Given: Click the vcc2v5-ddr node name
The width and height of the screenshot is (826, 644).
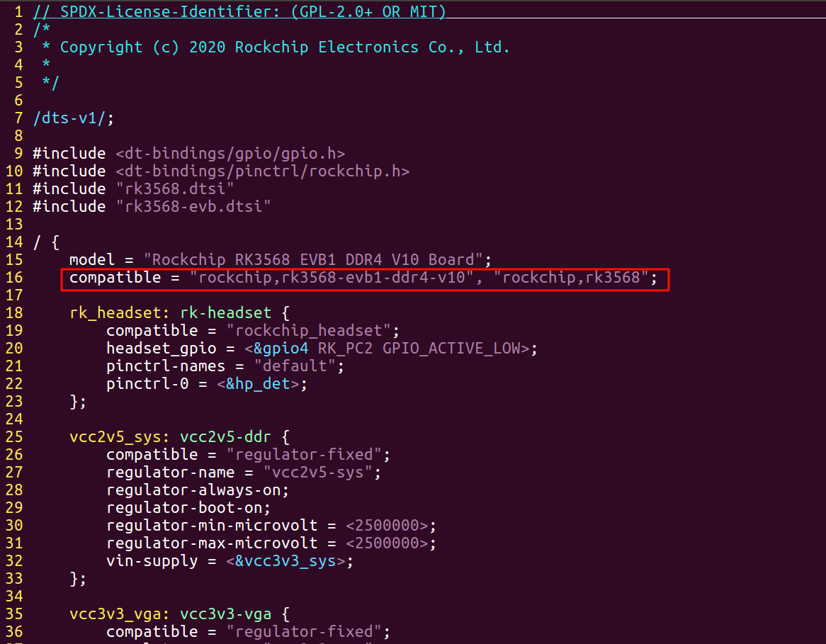Looking at the screenshot, I should pyautogui.click(x=225, y=437).
